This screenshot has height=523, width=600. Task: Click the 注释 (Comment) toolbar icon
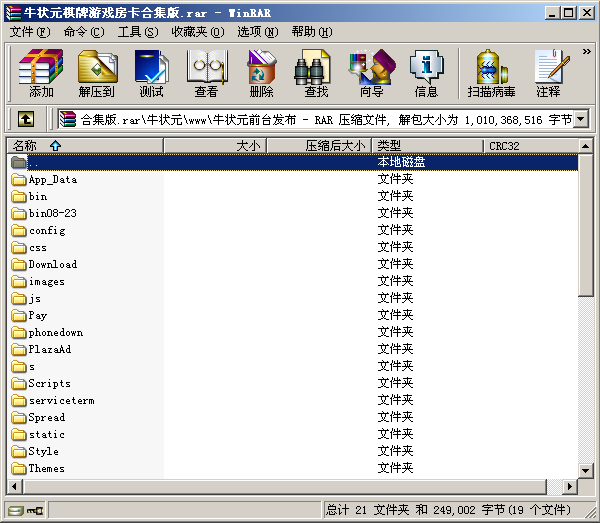point(548,73)
